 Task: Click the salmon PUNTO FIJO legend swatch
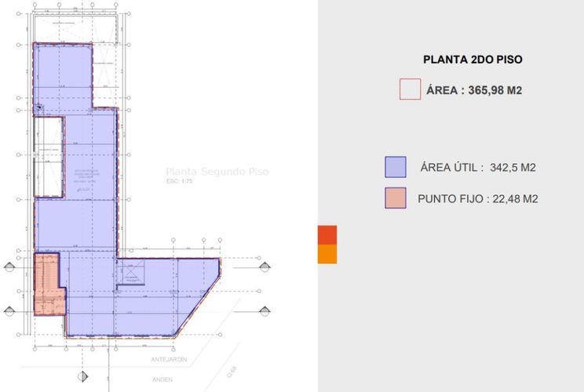pos(396,198)
